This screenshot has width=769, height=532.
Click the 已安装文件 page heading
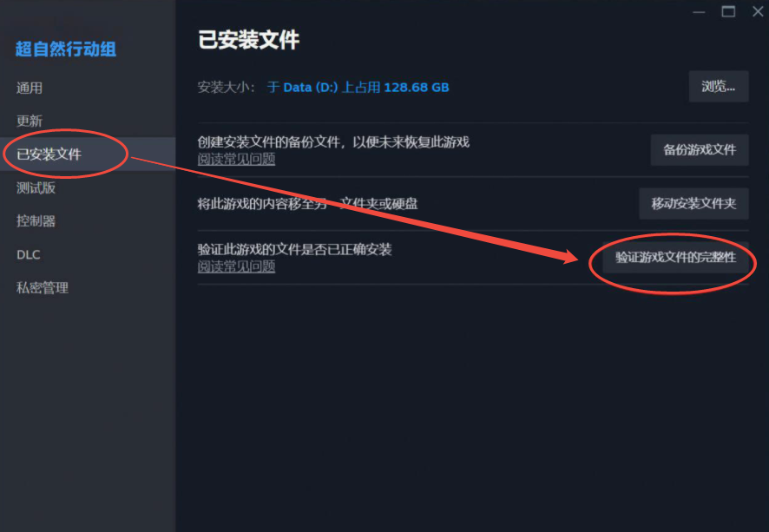click(x=248, y=40)
